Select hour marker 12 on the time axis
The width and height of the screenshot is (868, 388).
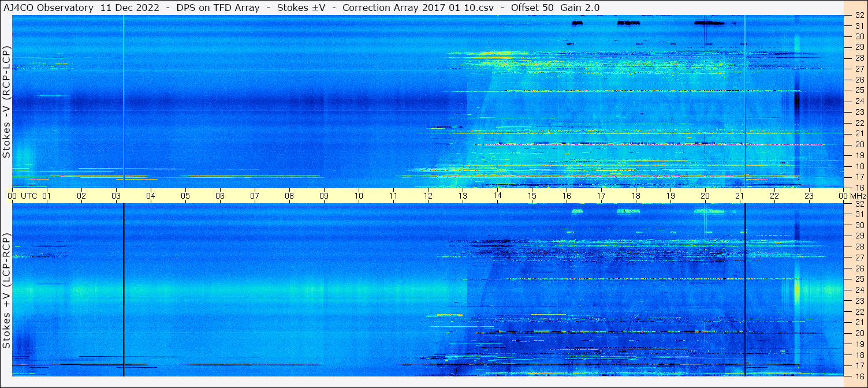click(x=428, y=196)
